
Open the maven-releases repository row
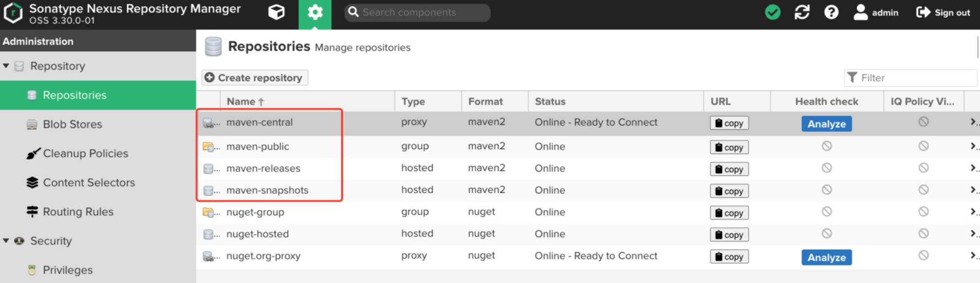click(x=588, y=168)
